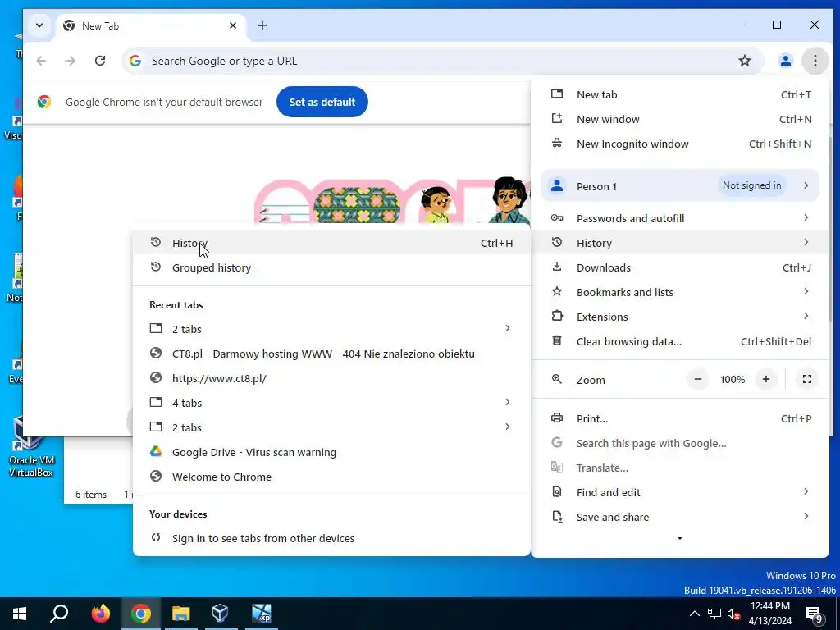Click the trash icon for Clear browsing data

[x=557, y=340]
